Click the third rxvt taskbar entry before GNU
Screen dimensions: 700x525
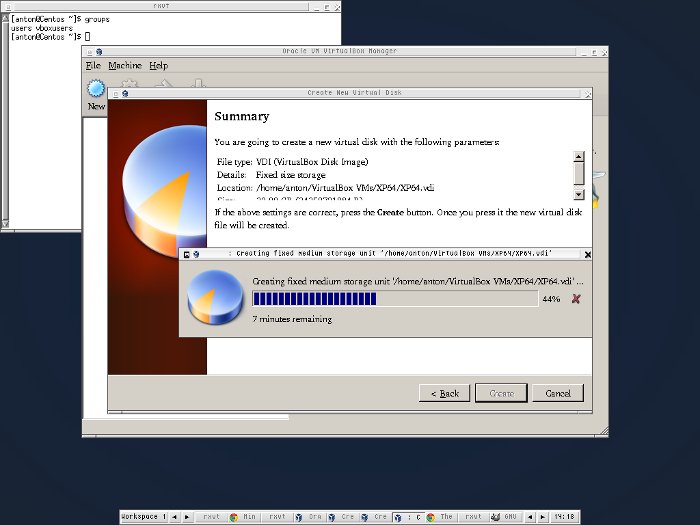pyautogui.click(x=473, y=517)
